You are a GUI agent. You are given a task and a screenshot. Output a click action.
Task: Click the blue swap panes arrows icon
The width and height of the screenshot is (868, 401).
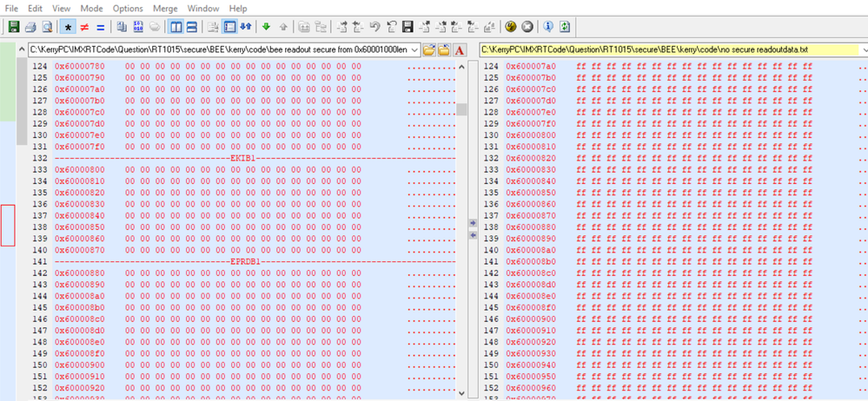click(x=245, y=27)
